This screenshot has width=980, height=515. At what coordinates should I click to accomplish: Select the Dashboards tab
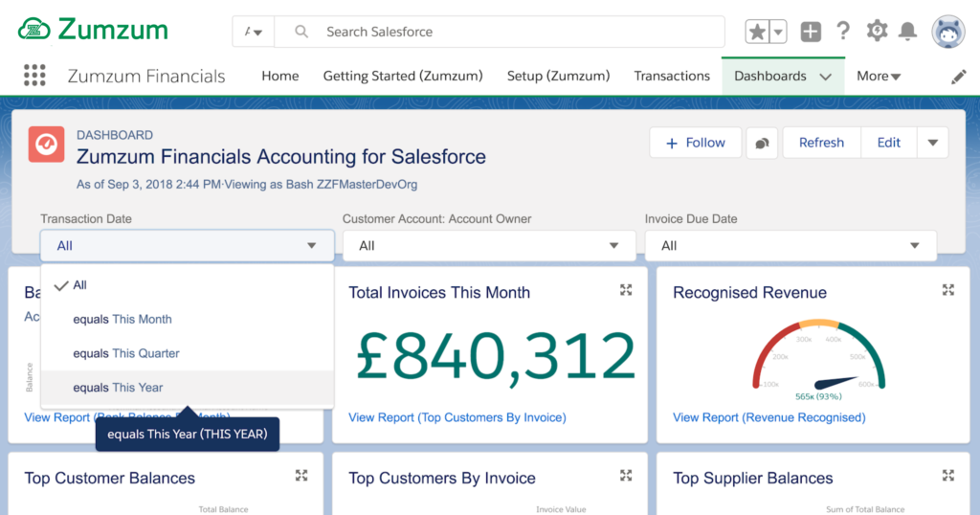[x=770, y=76]
